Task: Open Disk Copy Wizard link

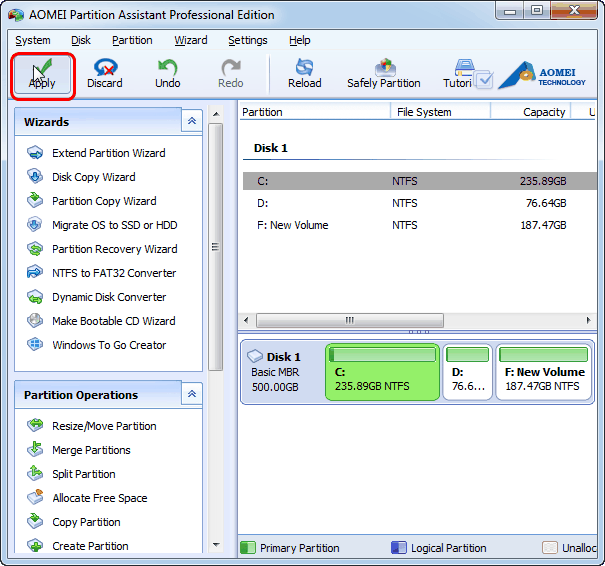Action: coord(94,177)
